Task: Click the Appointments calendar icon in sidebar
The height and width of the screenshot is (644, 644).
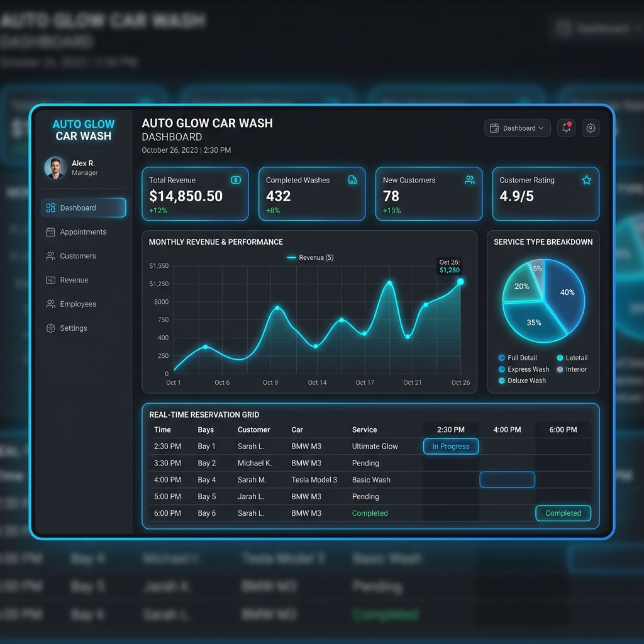Action: (x=51, y=232)
